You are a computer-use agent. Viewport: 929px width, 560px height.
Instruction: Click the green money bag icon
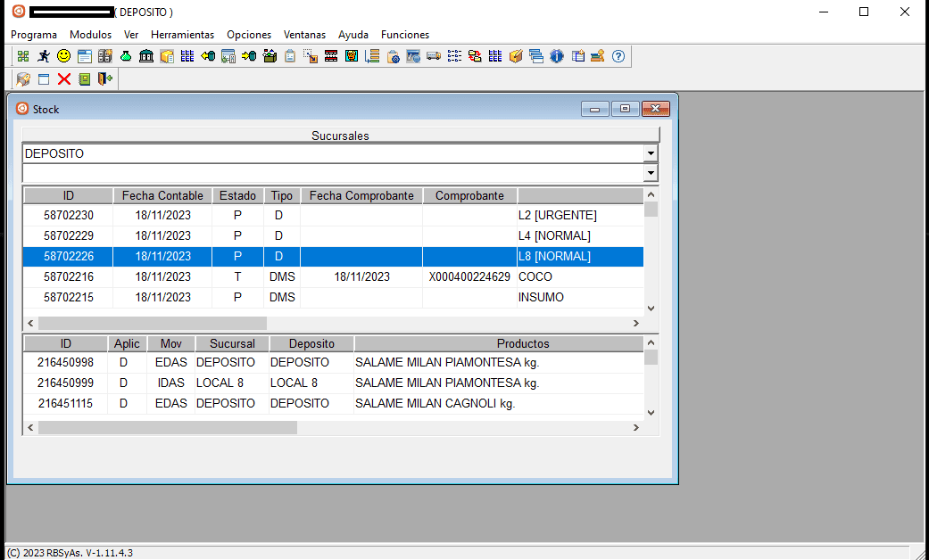pos(126,56)
